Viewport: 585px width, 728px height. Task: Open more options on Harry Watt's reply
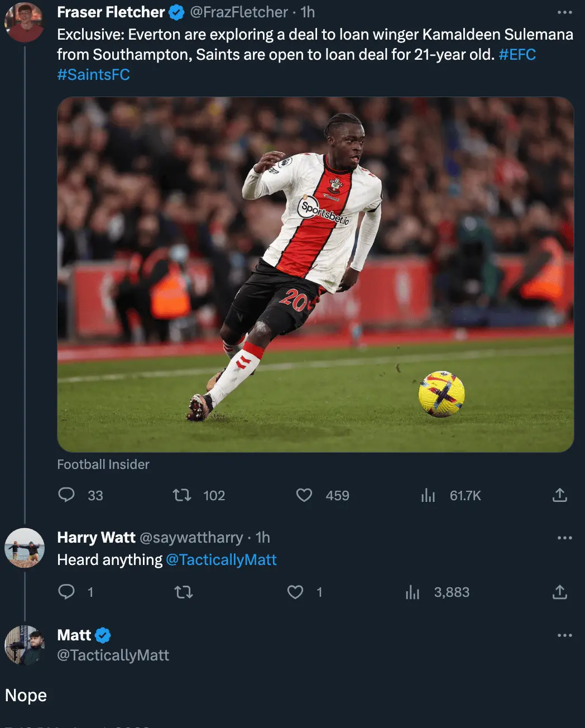point(565,538)
